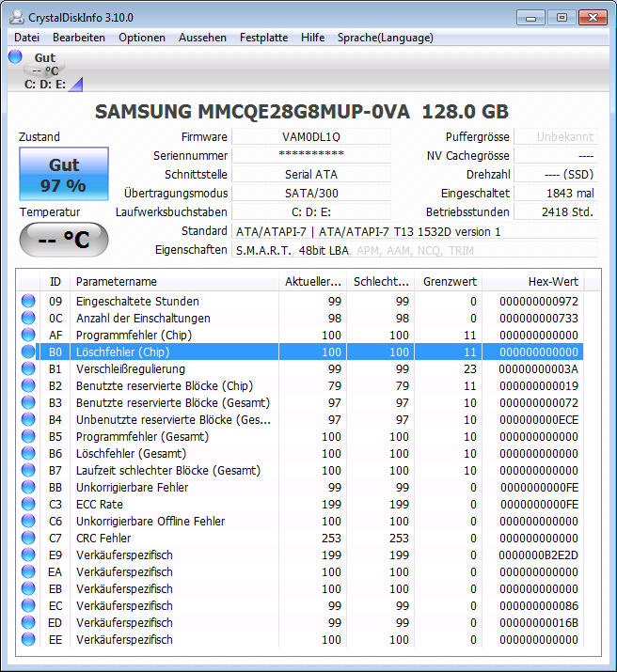Viewport: 617px width, 672px height.
Task: Select the Eingeschaltete Stunden parameter name
Action: pos(137,302)
